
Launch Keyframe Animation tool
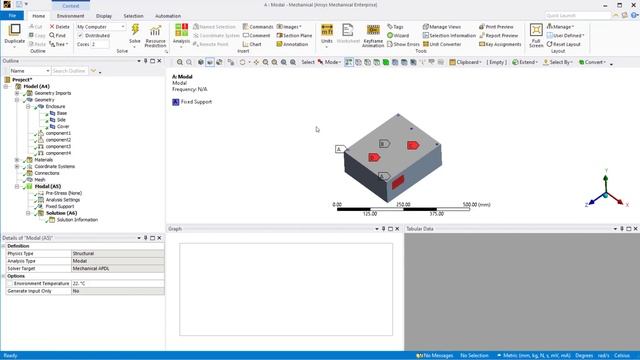click(373, 36)
